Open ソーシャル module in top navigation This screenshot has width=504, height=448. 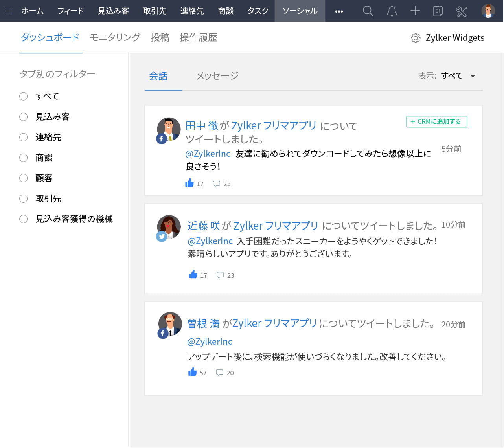click(x=300, y=11)
